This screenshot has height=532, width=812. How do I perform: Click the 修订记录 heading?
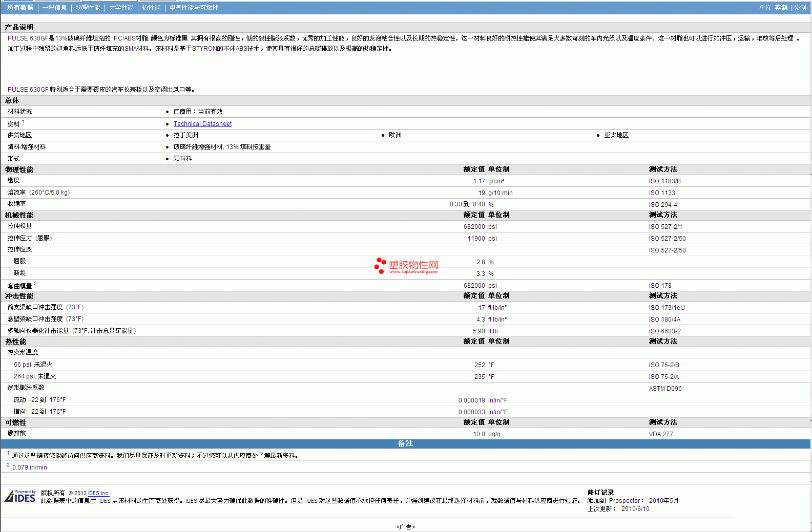600,493
